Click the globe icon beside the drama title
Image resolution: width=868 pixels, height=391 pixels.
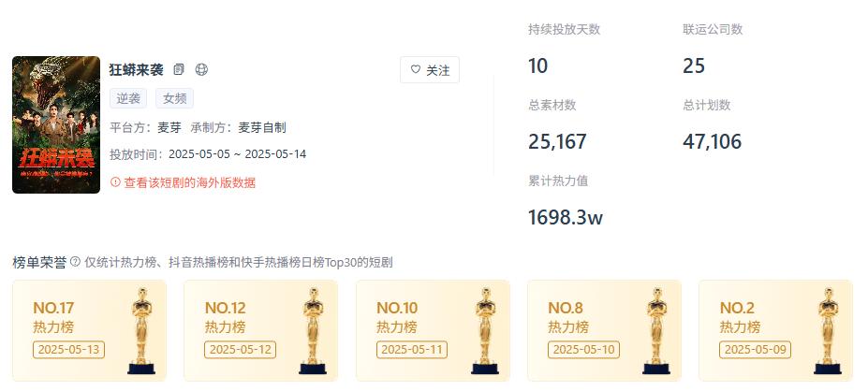(x=201, y=69)
